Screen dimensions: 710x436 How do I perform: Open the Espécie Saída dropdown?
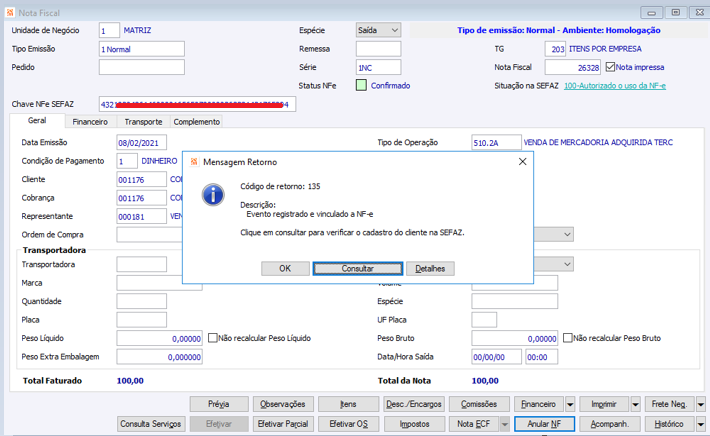(394, 30)
